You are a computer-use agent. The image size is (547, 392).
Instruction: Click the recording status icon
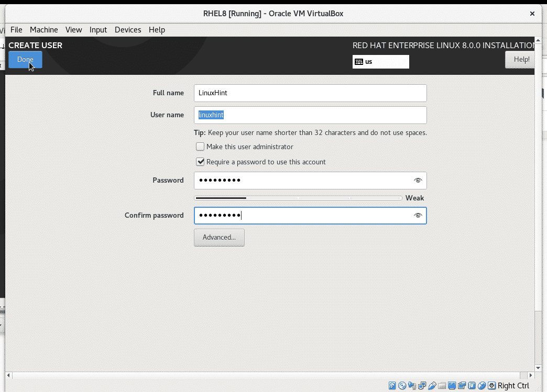(462, 385)
